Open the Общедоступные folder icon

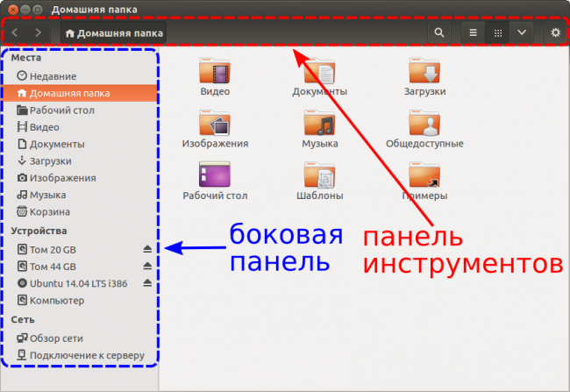click(x=424, y=123)
